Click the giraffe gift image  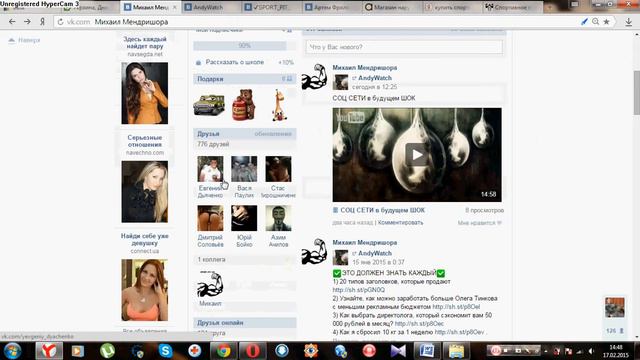(280, 105)
